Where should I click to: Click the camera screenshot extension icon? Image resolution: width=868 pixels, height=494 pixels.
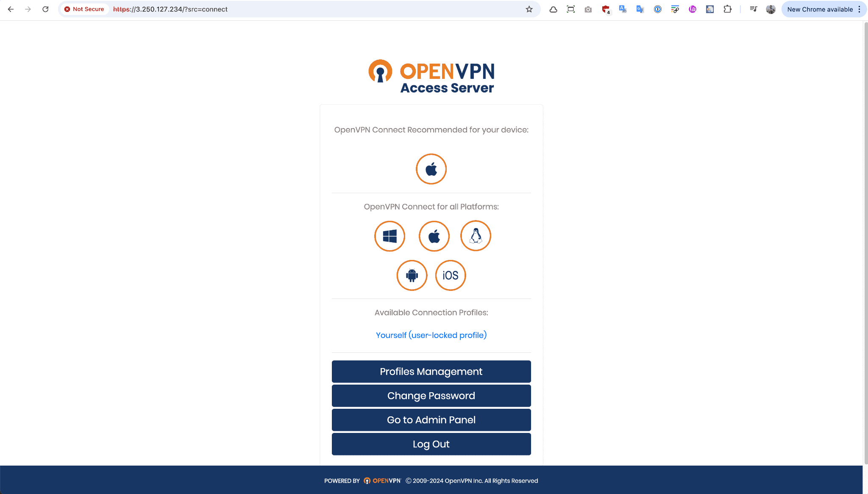588,9
